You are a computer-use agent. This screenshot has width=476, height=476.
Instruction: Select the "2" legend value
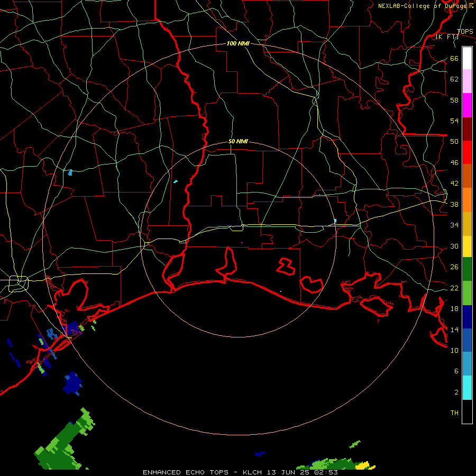tap(456, 392)
